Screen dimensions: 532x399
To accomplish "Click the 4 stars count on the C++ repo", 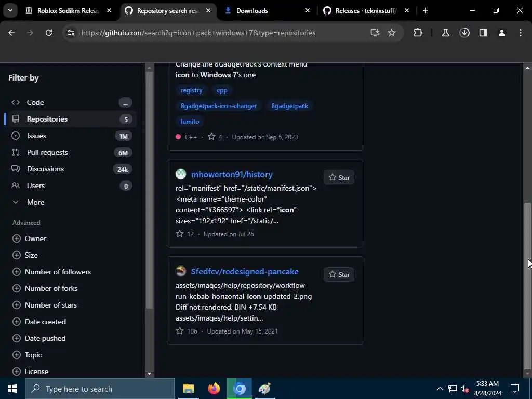I will pos(215,137).
